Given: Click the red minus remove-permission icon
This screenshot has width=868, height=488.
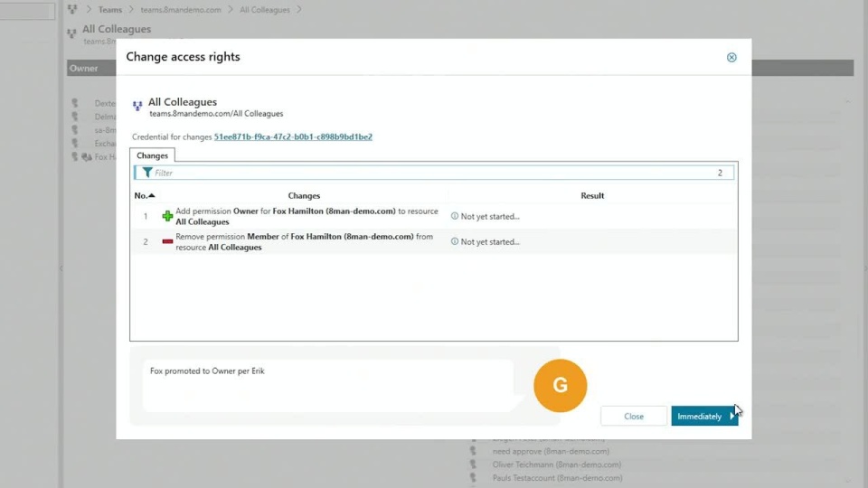Looking at the screenshot, I should (x=167, y=242).
